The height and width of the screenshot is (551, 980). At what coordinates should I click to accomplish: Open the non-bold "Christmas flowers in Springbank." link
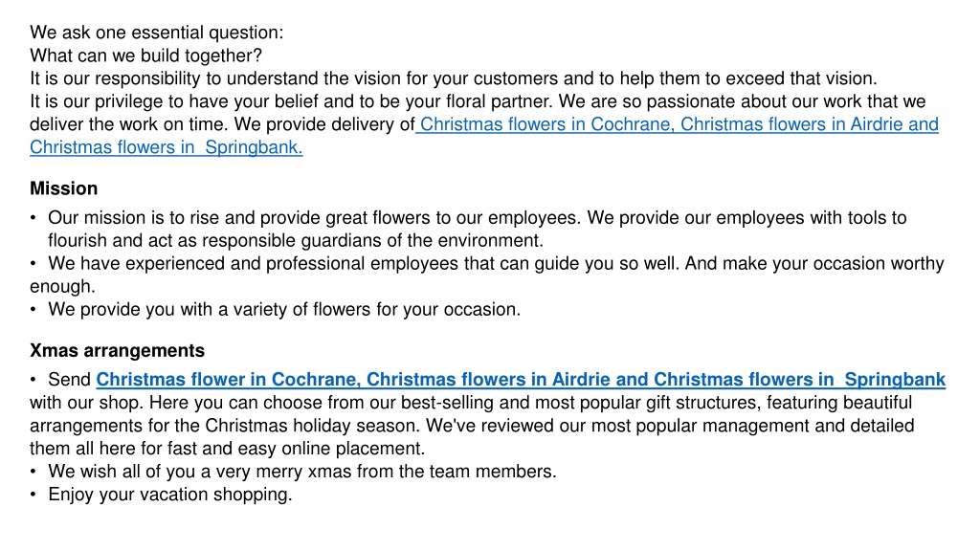click(x=167, y=147)
